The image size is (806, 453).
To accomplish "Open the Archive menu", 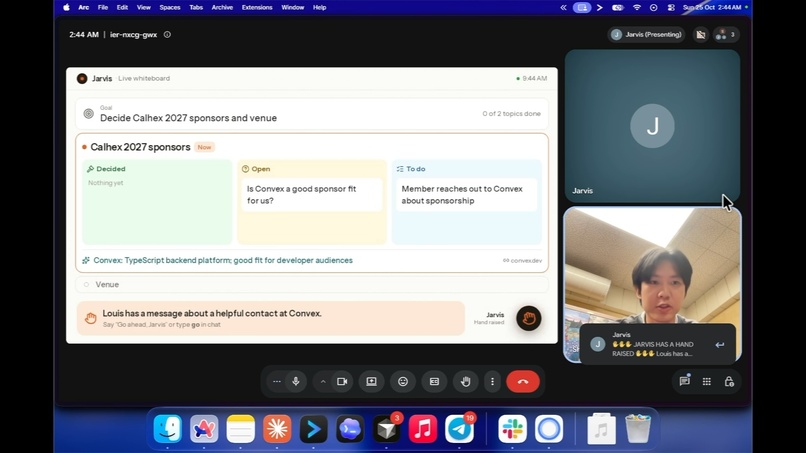I will point(222,7).
